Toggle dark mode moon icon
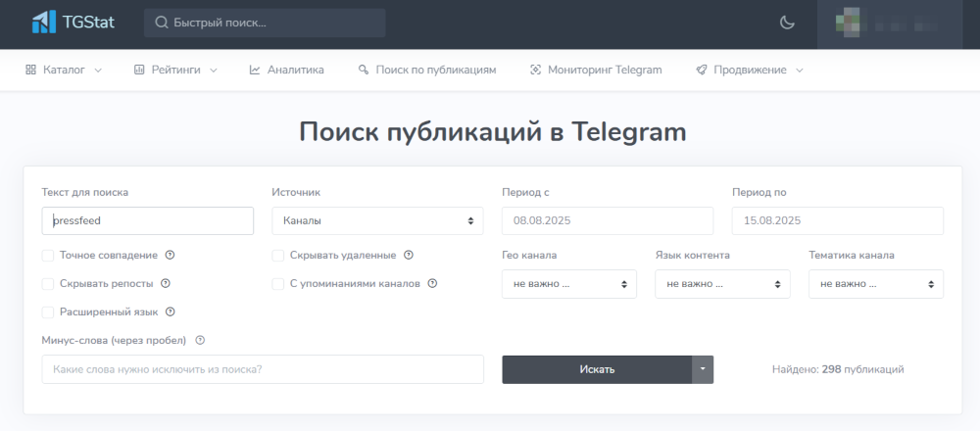980x431 pixels. (x=787, y=24)
